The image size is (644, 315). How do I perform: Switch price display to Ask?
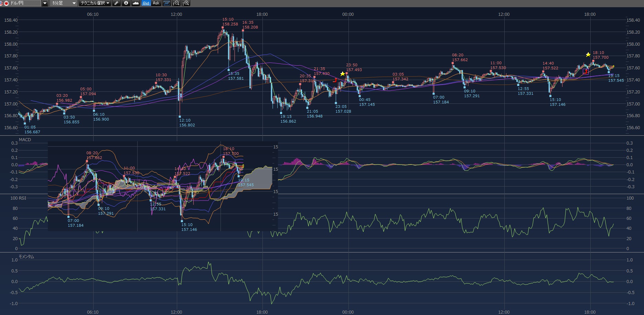[156, 3]
